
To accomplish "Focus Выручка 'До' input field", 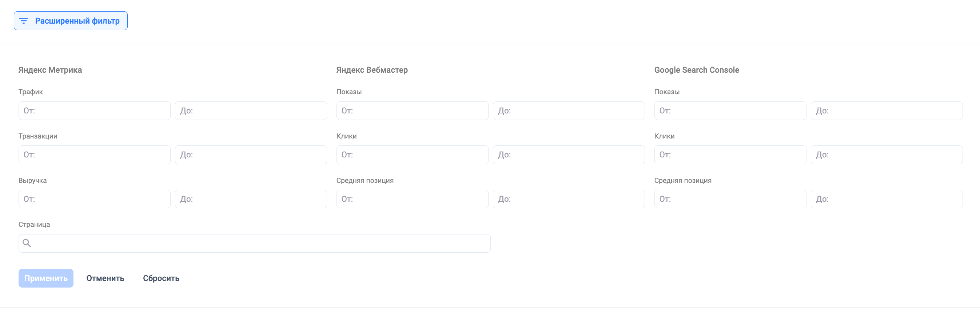I will tap(251, 199).
